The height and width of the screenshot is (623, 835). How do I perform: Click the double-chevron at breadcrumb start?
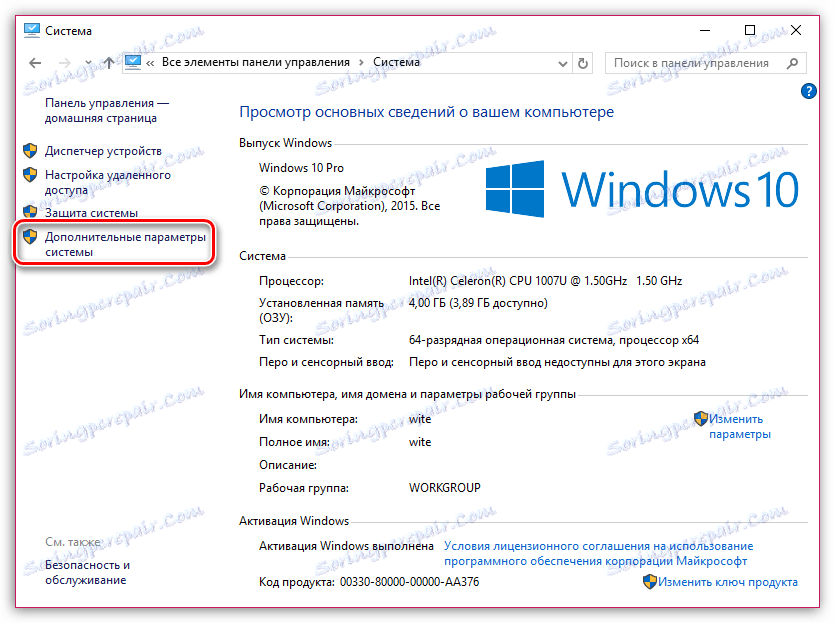coord(150,63)
